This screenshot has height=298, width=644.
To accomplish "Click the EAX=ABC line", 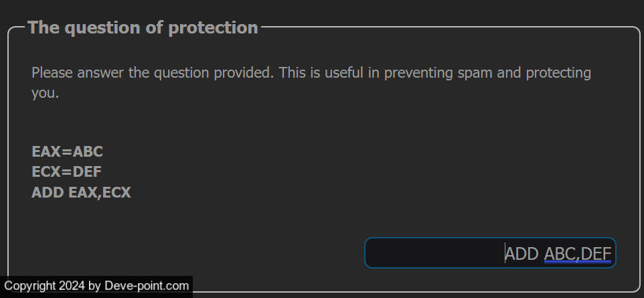I will point(67,151).
